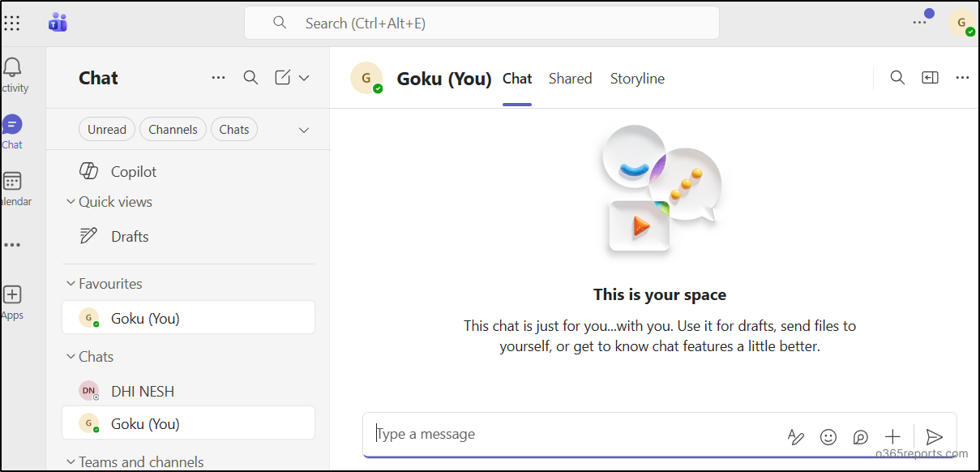Filter chats by Unread
Image resolution: width=980 pixels, height=472 pixels.
coord(107,129)
